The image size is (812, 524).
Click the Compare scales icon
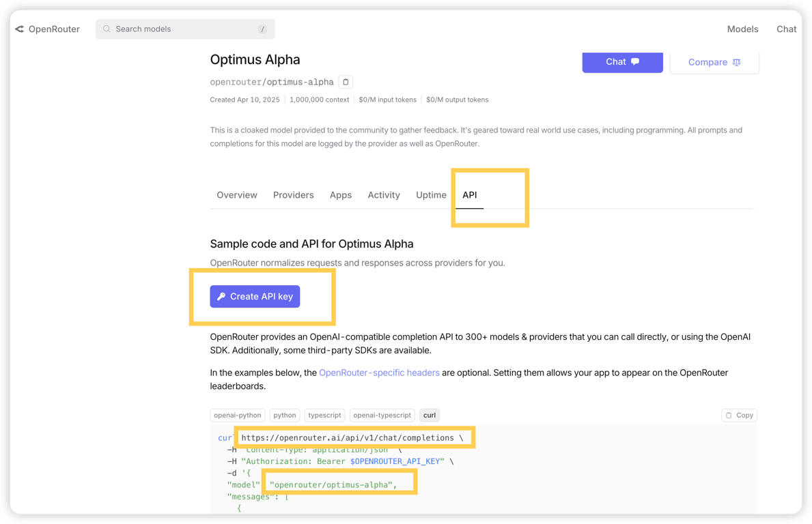point(736,62)
